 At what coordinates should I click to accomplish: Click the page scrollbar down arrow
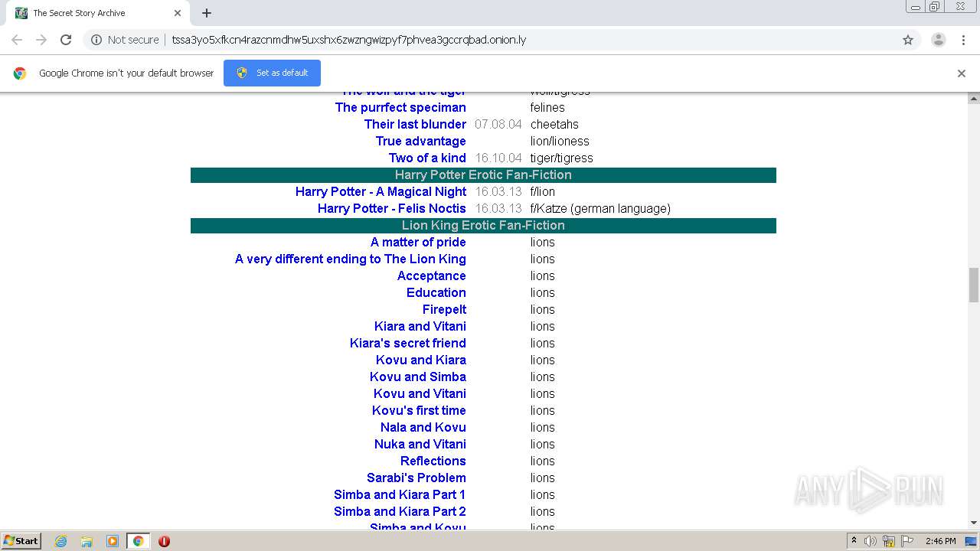974,523
